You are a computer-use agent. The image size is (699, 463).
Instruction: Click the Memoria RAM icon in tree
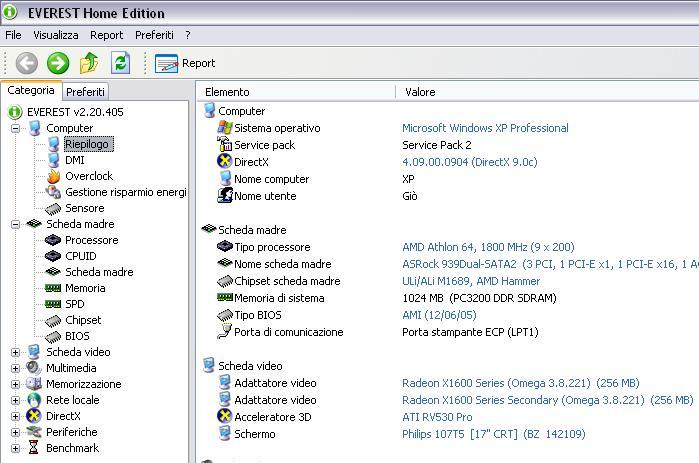pyautogui.click(x=53, y=288)
